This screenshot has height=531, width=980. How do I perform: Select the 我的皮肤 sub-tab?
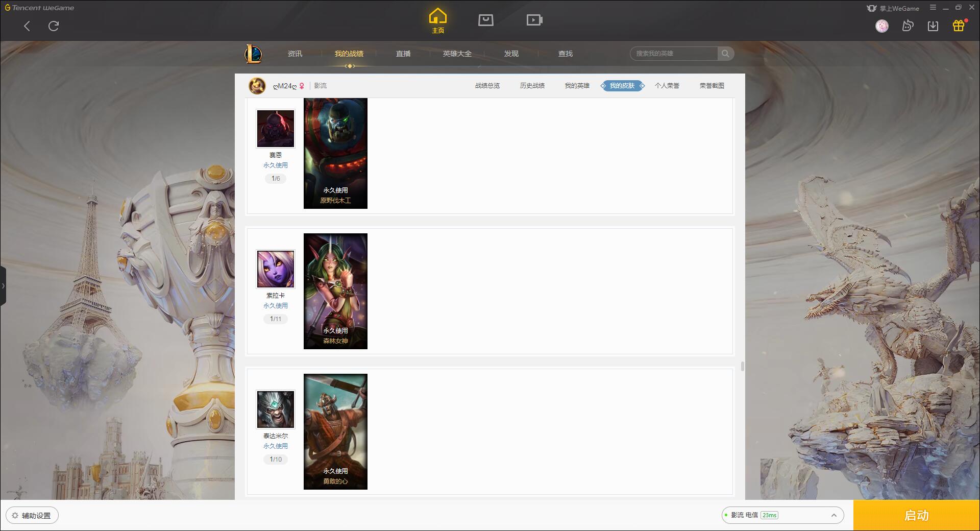coord(622,86)
